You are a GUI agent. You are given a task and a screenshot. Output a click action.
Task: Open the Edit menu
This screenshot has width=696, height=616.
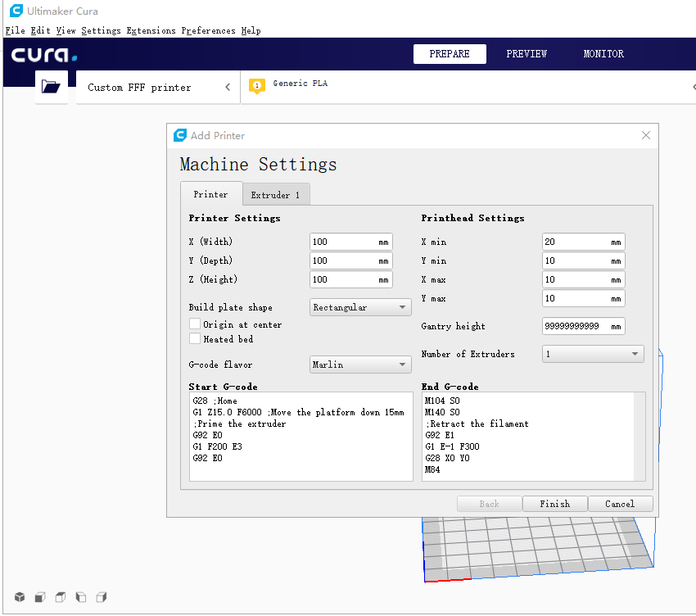40,30
